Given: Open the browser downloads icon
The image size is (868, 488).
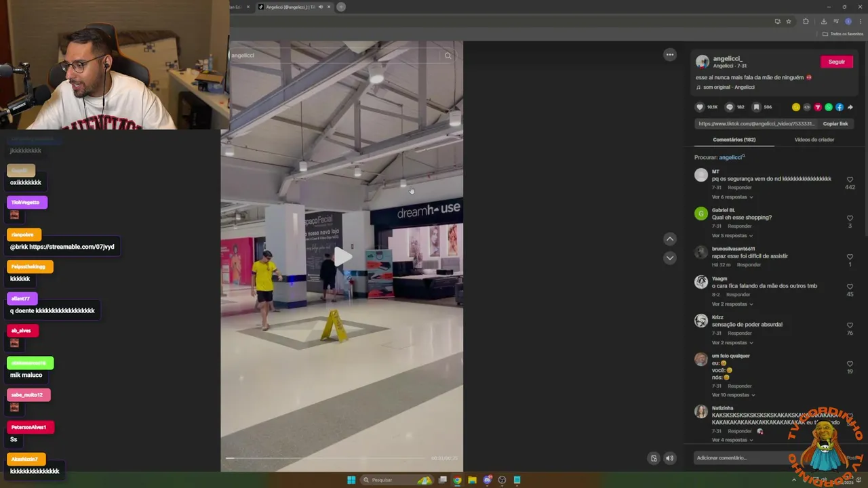Looking at the screenshot, I should (x=823, y=22).
